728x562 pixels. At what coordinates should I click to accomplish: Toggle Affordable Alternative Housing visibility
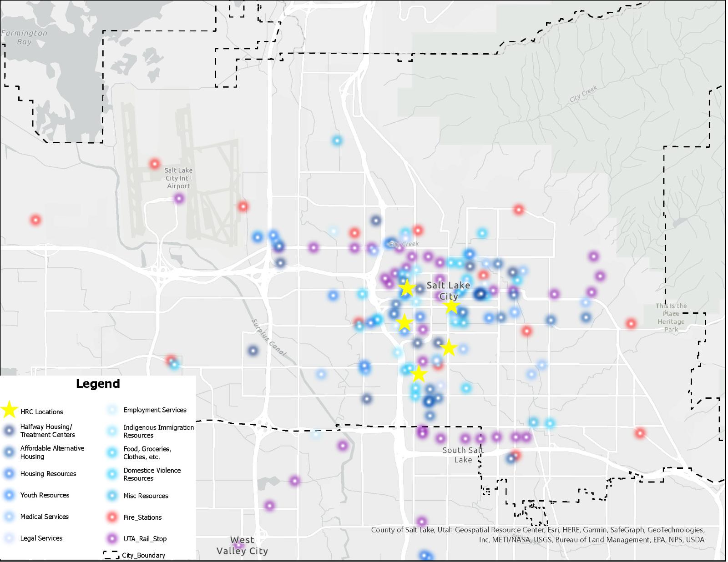tap(9, 452)
